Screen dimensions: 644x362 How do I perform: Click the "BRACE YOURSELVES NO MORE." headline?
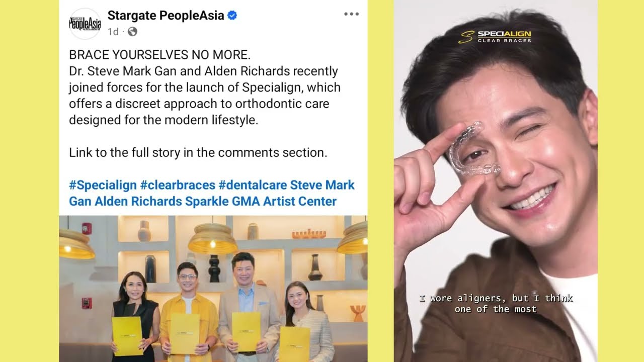[159, 54]
